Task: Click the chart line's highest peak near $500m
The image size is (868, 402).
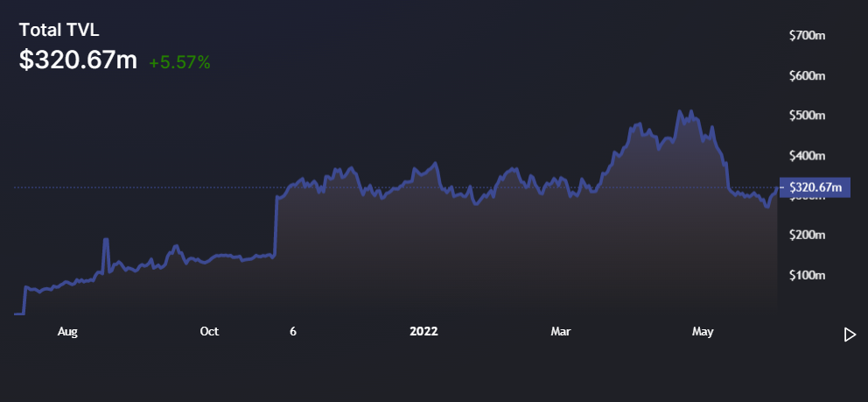Action: click(679, 111)
